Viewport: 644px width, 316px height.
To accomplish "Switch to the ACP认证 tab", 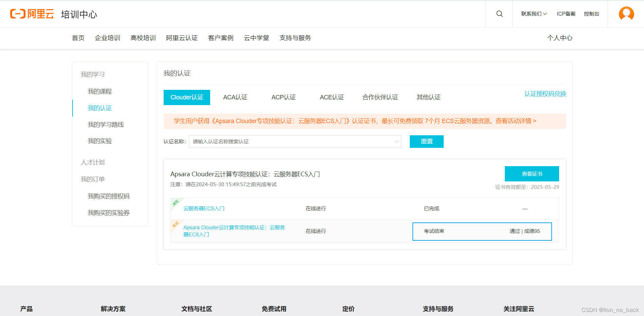I will 283,97.
